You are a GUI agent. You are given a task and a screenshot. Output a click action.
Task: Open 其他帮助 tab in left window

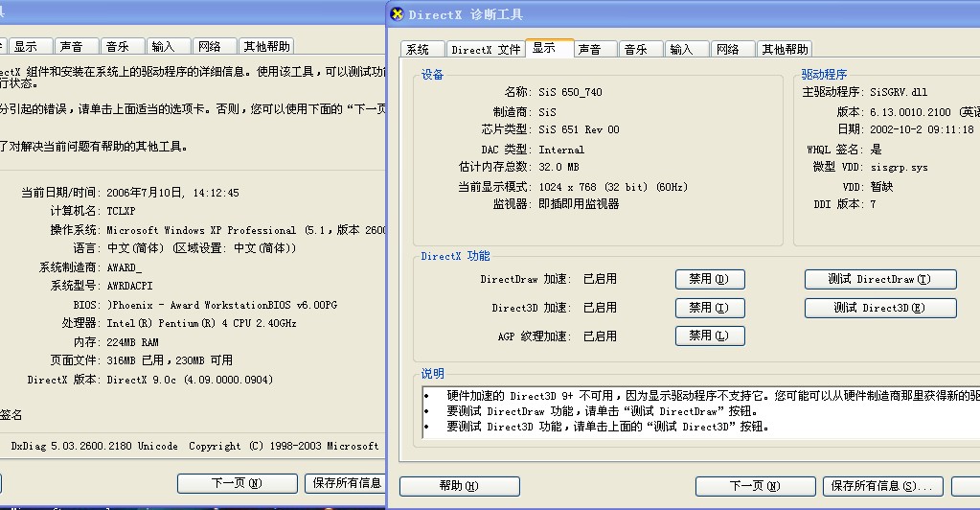267,46
